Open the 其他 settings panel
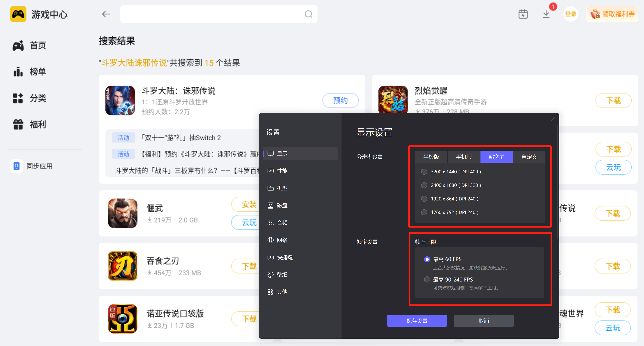Image resolution: width=644 pixels, height=346 pixels. (x=282, y=292)
